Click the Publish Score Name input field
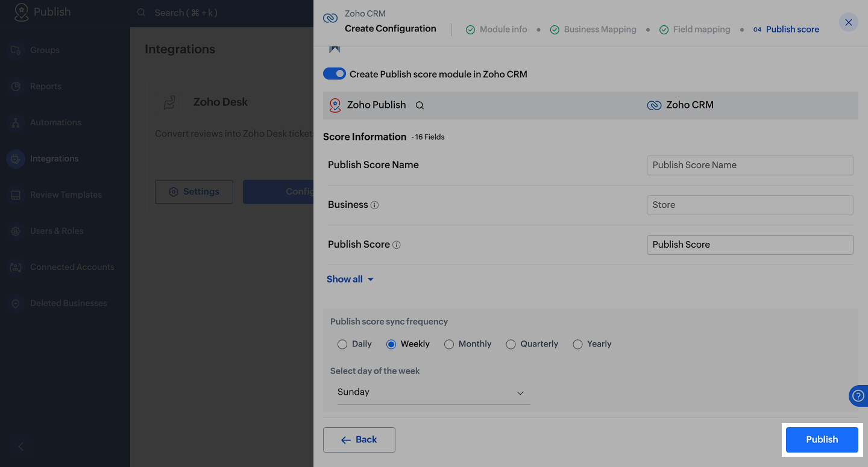Screen dimensions: 868x467 [x=750, y=165]
